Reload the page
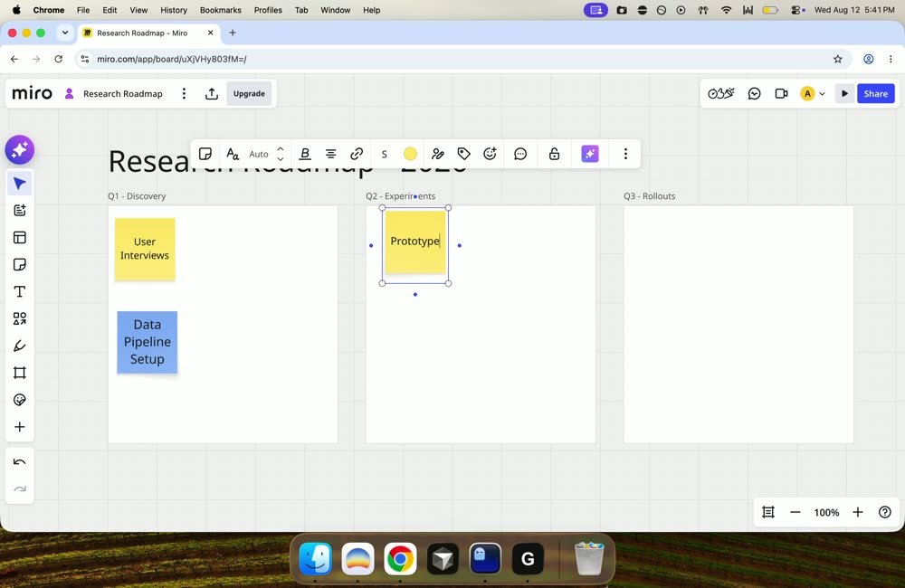Screen dimensions: 905x588 58,59
